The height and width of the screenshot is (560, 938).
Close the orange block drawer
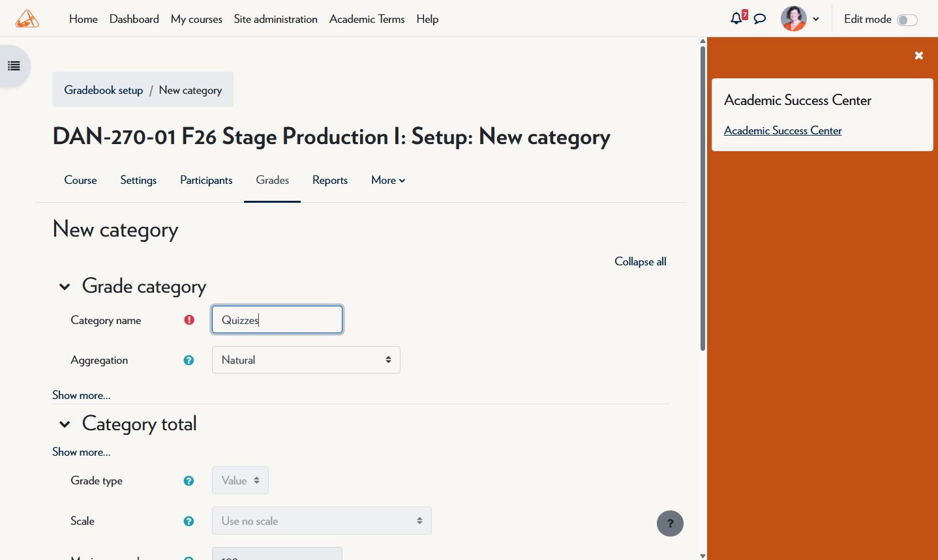coord(918,55)
